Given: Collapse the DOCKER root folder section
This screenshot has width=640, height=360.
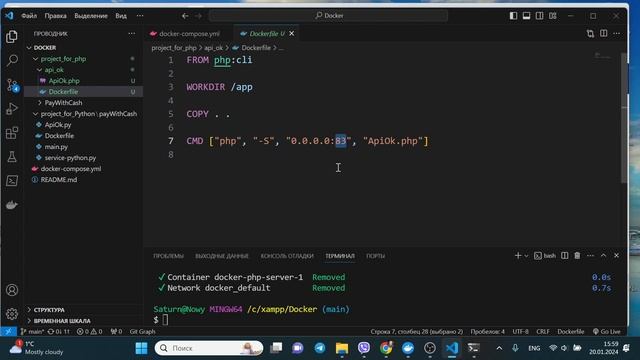Looking at the screenshot, I should (x=29, y=48).
